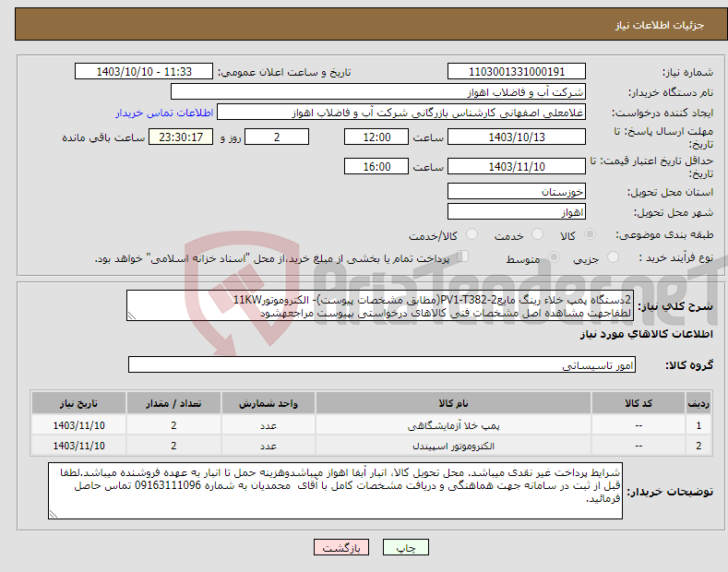This screenshot has width=728, height=572.
Task: Click the quantity cell of پمپ خلا row
Action: click(x=173, y=425)
